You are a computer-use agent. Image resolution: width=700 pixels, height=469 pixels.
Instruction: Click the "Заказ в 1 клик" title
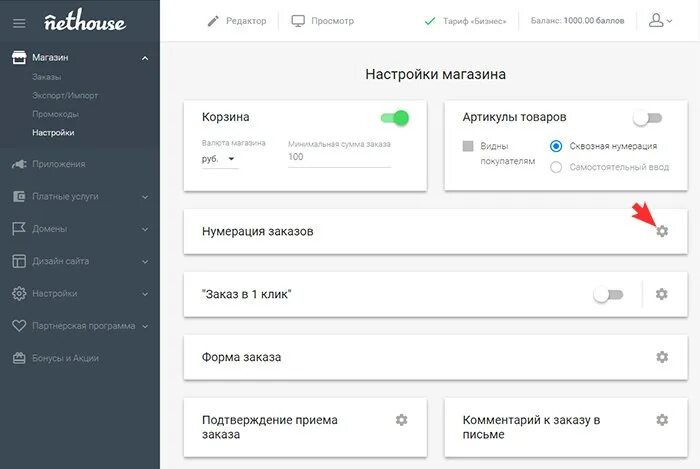(246, 294)
